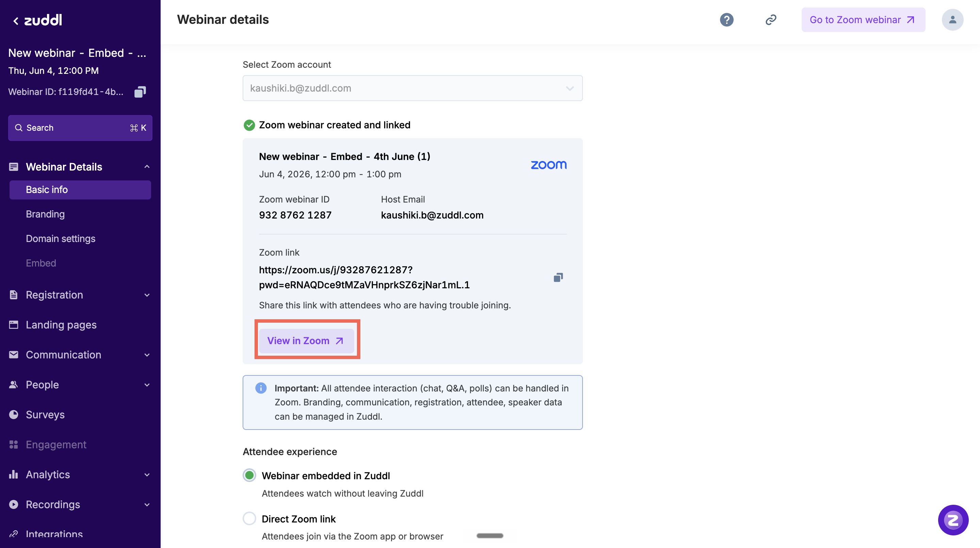Copy the Zoom link using its icon
The image size is (980, 548).
pos(558,277)
